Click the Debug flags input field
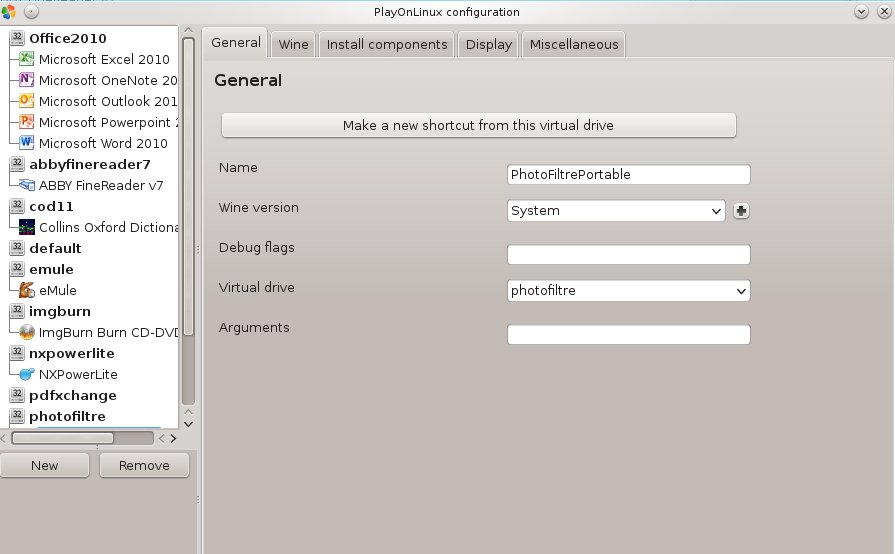The image size is (895, 554). (628, 254)
